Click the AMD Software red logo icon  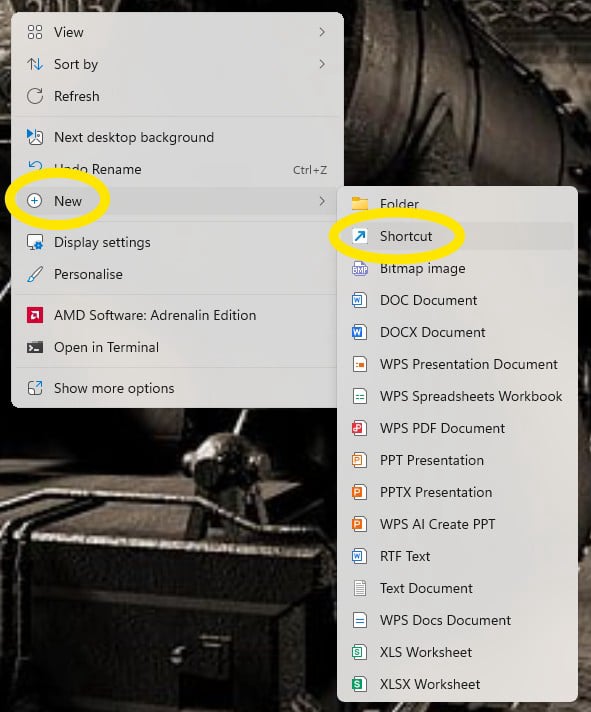(x=35, y=315)
